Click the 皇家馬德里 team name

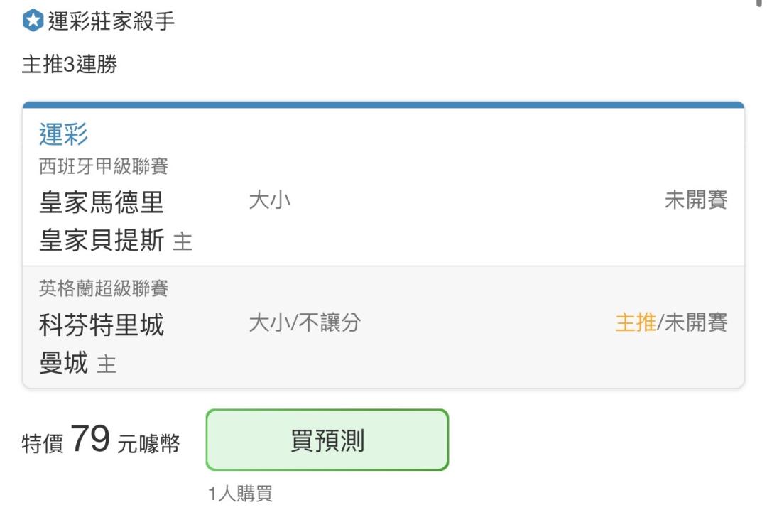[x=102, y=202]
